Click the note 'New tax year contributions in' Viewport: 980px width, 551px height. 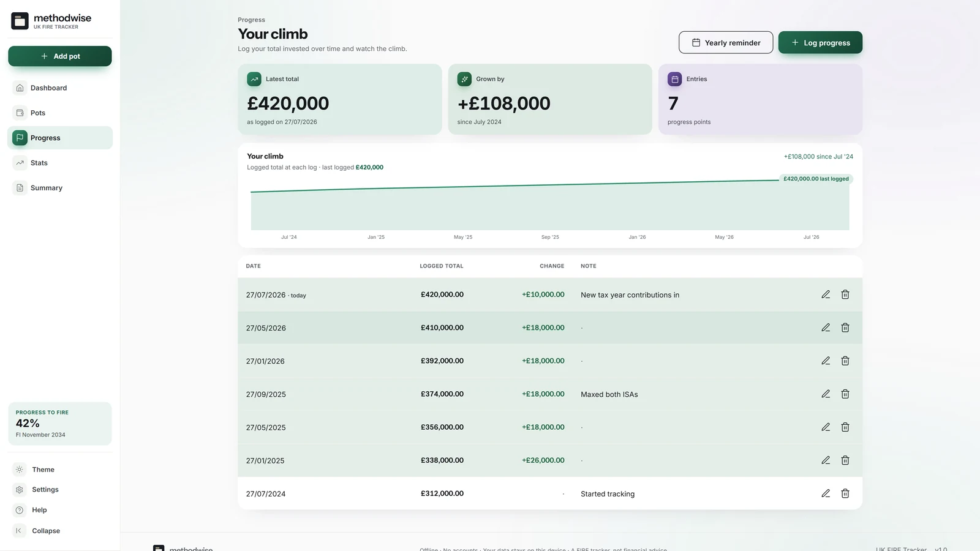630,295
